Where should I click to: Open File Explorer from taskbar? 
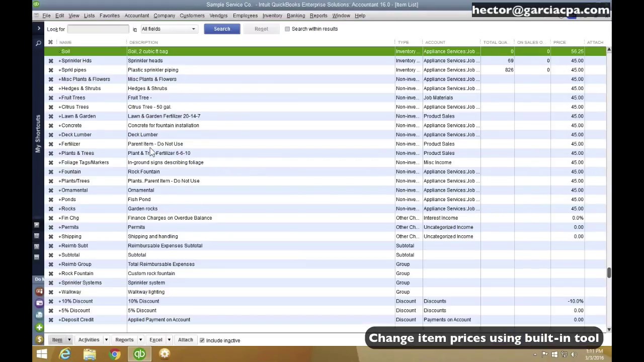tap(90, 354)
